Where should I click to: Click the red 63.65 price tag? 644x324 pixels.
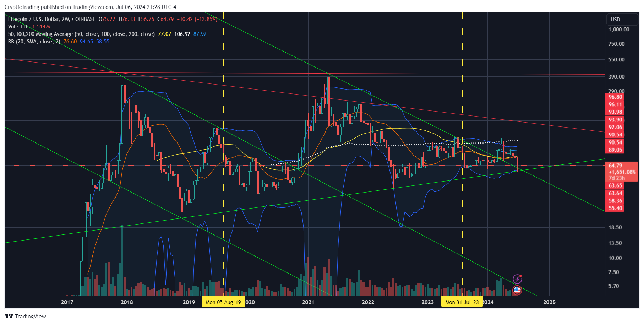615,186
